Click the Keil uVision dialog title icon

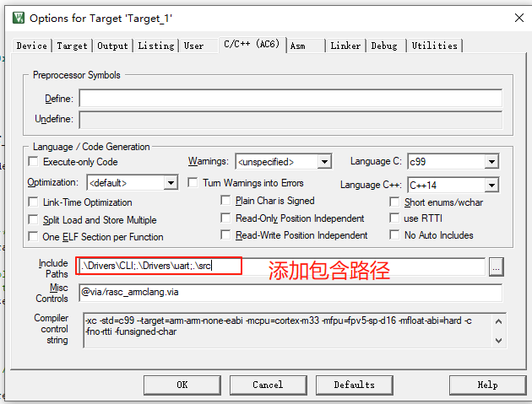(19, 18)
